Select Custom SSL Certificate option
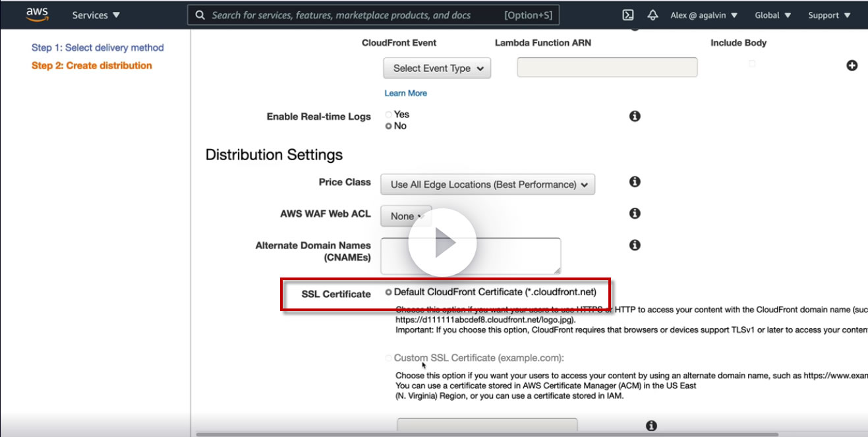The height and width of the screenshot is (437, 868). tap(389, 358)
